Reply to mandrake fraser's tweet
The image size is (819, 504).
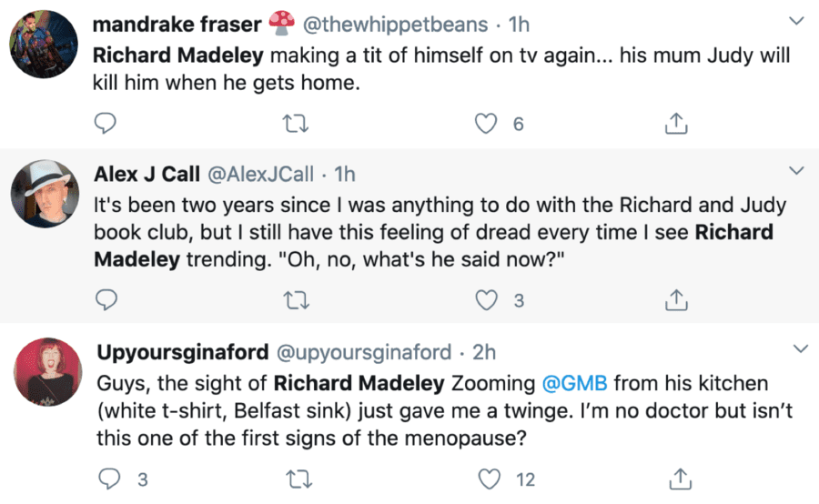(x=106, y=122)
